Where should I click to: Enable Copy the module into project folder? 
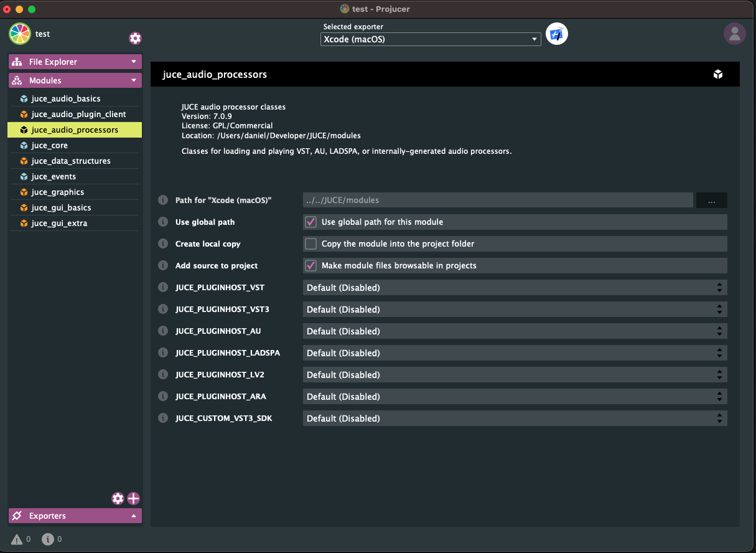coord(310,243)
